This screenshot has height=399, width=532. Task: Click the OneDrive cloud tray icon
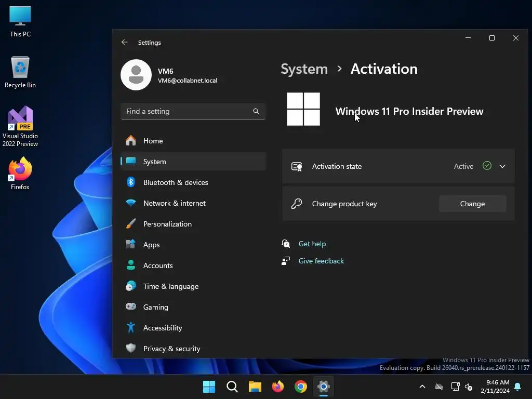tap(439, 387)
